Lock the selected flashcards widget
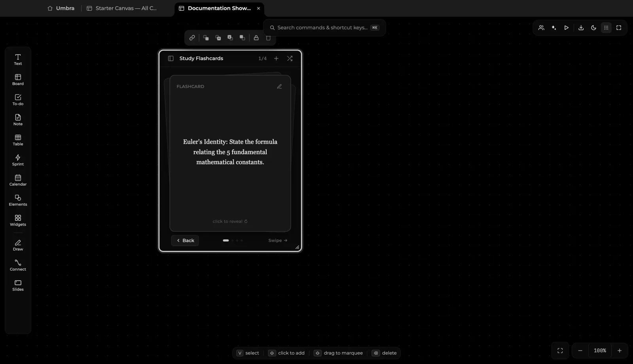633x364 pixels. 256,38
